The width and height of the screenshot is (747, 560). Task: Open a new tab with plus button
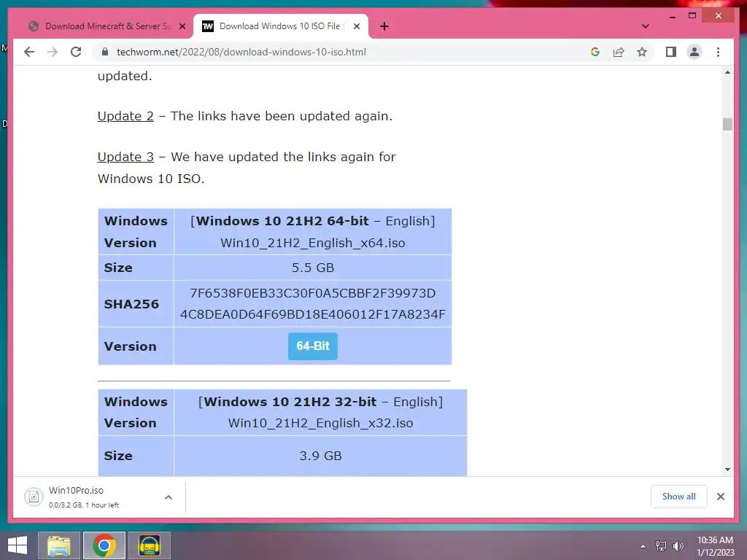(384, 26)
